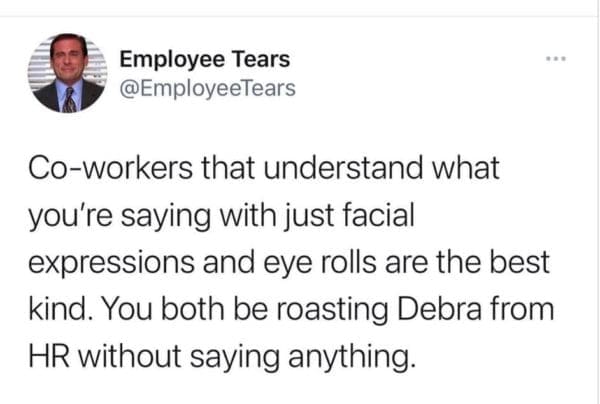Screen dimensions: 600x404
Task: Click the tweet body text to open it
Action: pos(291,262)
